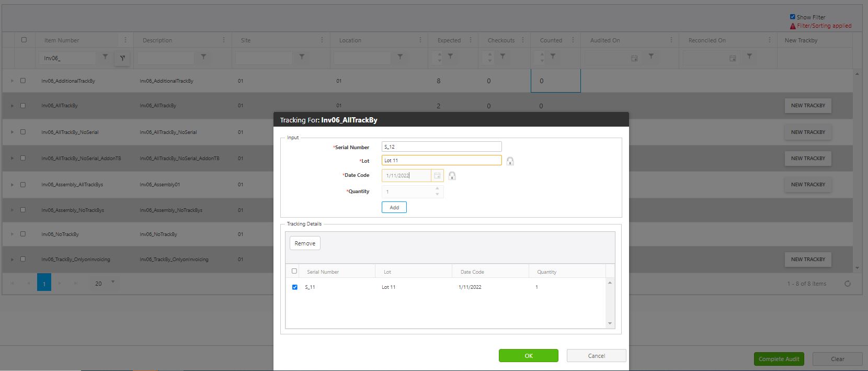Open the Date Code calendar picker

[x=438, y=176]
